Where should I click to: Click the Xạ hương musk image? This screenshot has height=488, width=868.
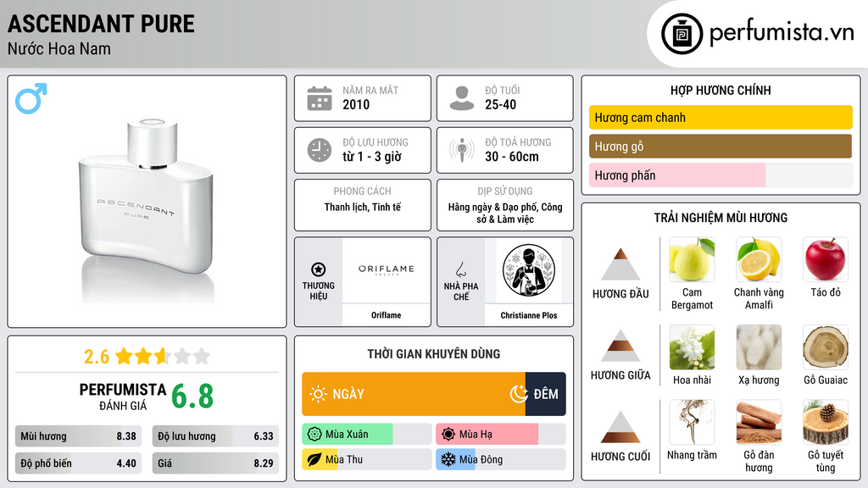pos(759,347)
